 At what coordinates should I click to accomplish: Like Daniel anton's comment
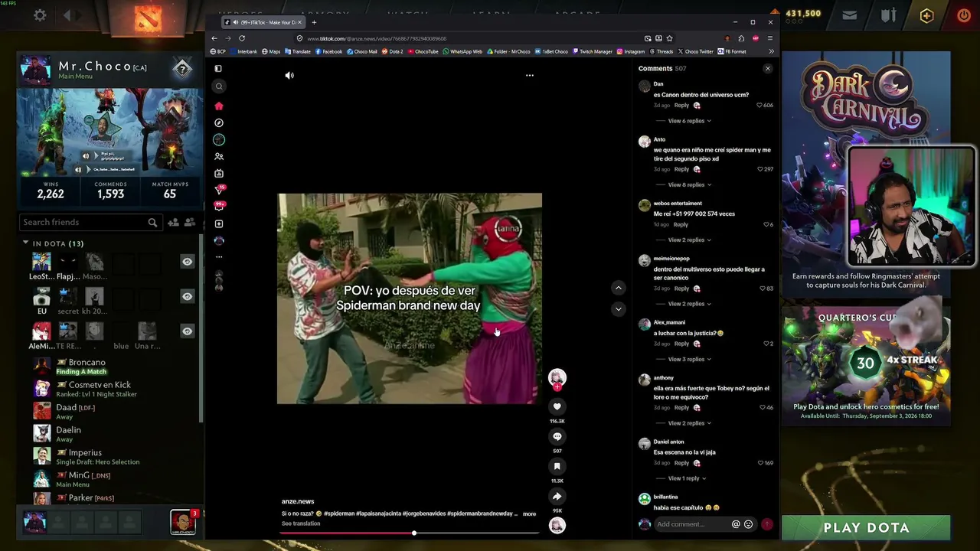pos(759,463)
